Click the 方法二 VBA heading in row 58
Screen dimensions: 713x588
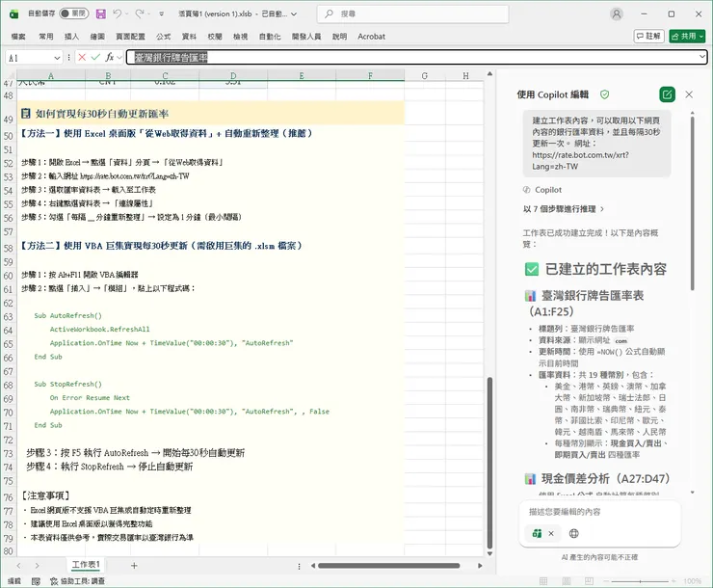161,246
